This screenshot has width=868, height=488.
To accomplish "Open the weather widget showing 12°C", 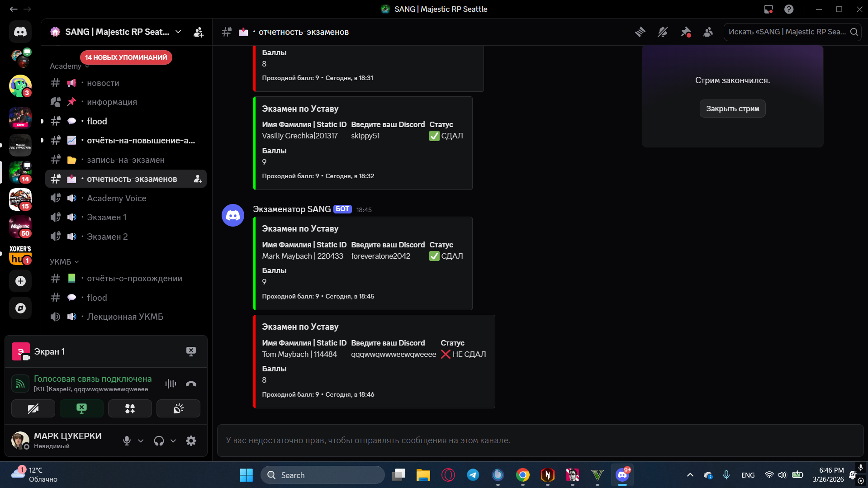I will [35, 475].
